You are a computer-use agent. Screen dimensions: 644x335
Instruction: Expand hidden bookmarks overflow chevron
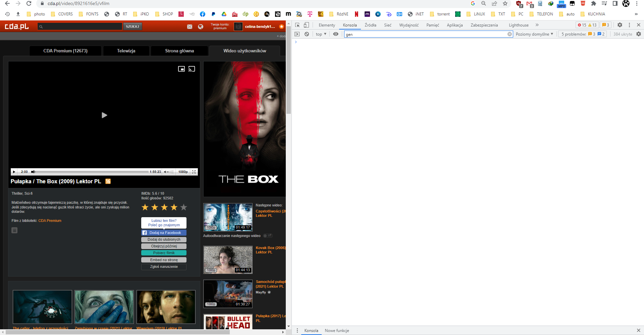(x=636, y=14)
